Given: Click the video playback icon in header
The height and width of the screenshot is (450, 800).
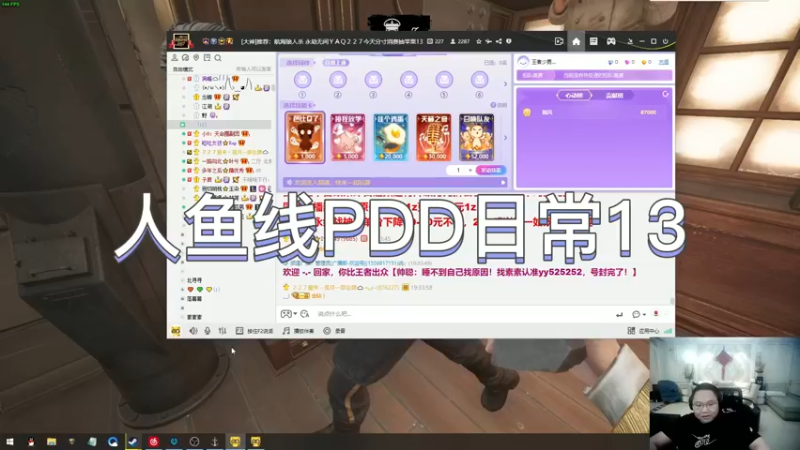Looking at the screenshot, I should 559,41.
